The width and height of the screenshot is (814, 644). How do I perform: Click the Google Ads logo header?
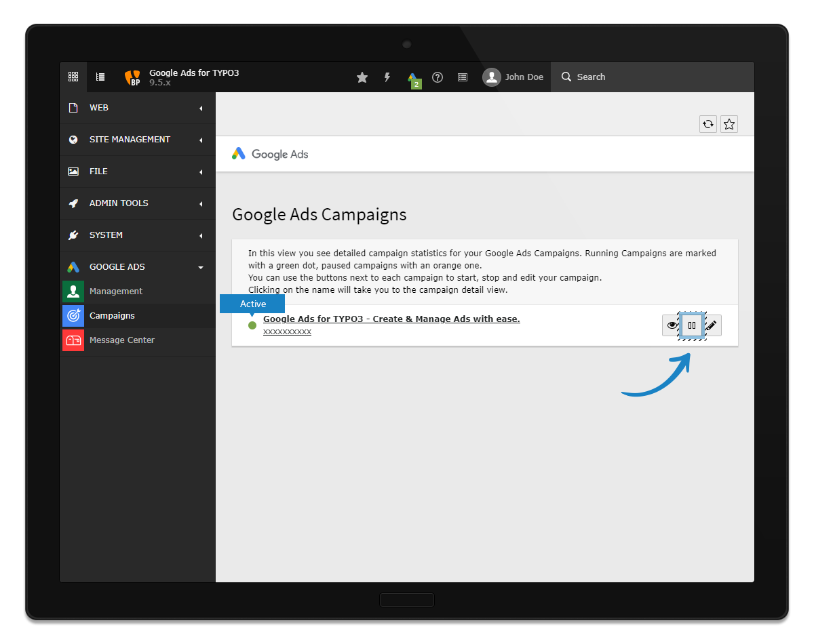pyautogui.click(x=270, y=154)
